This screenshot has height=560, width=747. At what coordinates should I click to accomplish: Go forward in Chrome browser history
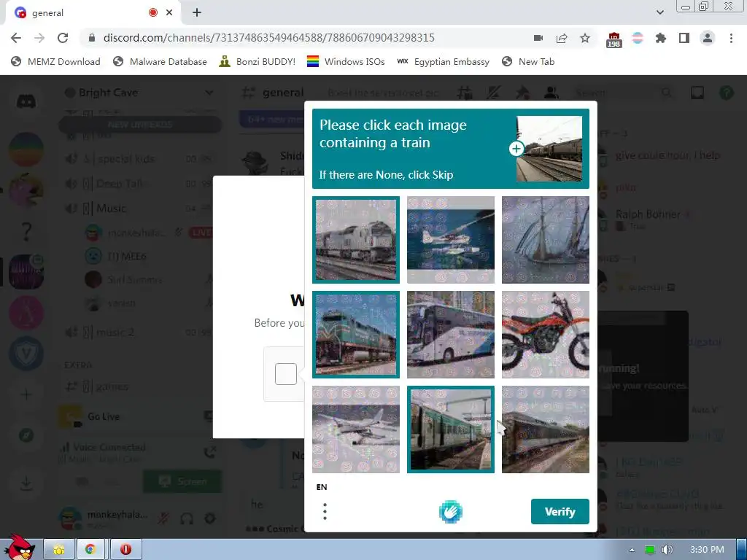pos(39,38)
